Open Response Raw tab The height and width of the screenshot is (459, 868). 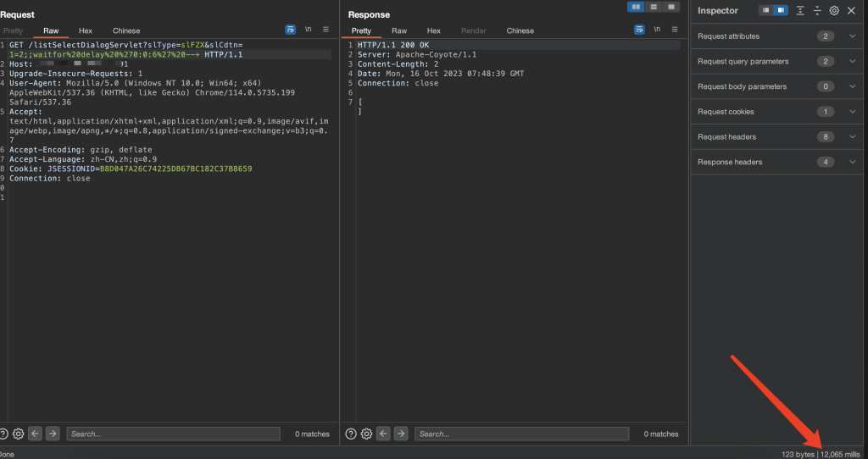(x=399, y=31)
